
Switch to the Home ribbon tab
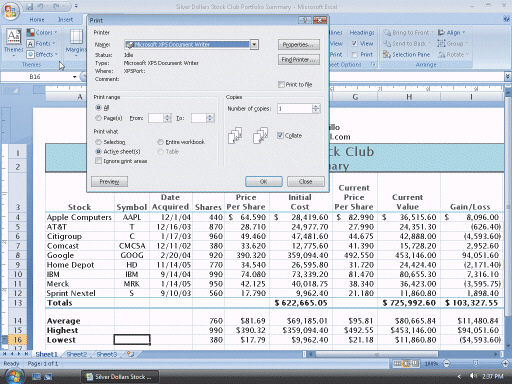(37, 20)
